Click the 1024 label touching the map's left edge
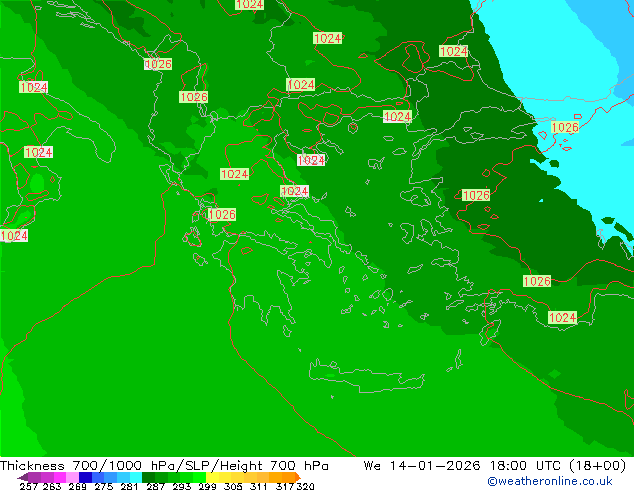Image resolution: width=634 pixels, height=490 pixels. click(x=14, y=235)
